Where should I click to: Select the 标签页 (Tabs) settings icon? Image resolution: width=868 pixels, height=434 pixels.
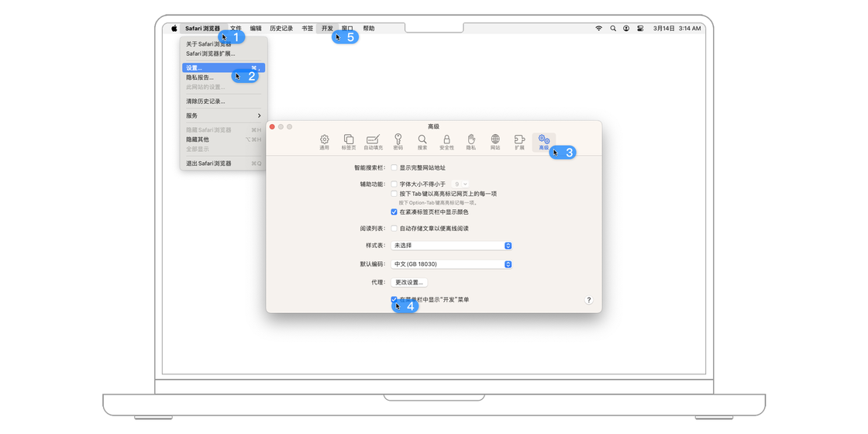click(x=349, y=141)
